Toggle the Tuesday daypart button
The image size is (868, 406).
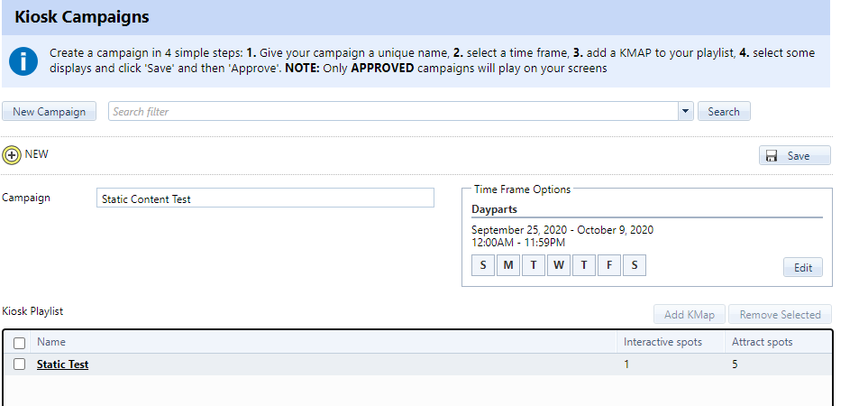click(x=534, y=265)
